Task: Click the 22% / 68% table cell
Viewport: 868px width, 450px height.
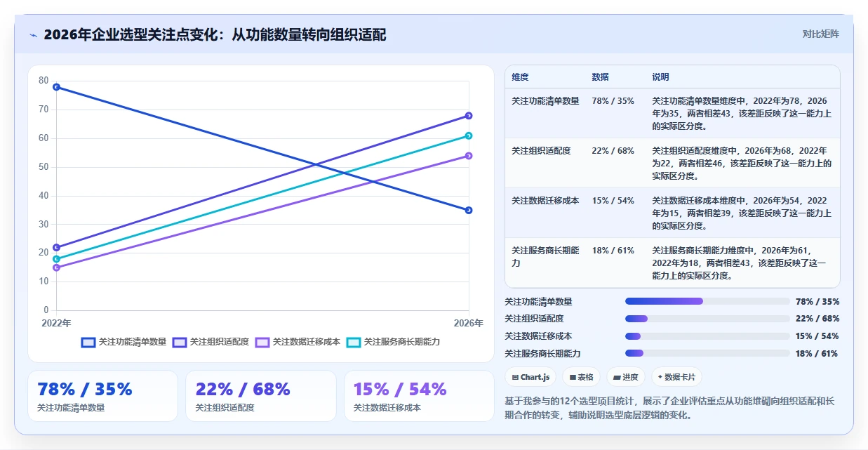Action: tap(613, 151)
